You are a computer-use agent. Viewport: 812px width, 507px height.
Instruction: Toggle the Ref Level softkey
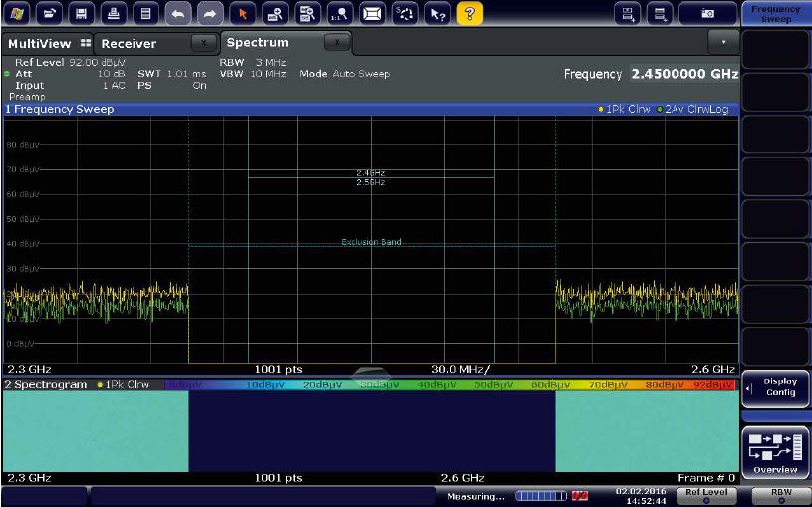click(x=706, y=495)
